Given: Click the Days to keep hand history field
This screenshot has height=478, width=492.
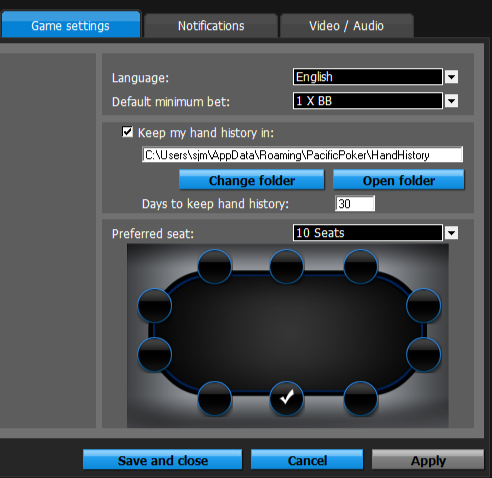Looking at the screenshot, I should tap(355, 203).
